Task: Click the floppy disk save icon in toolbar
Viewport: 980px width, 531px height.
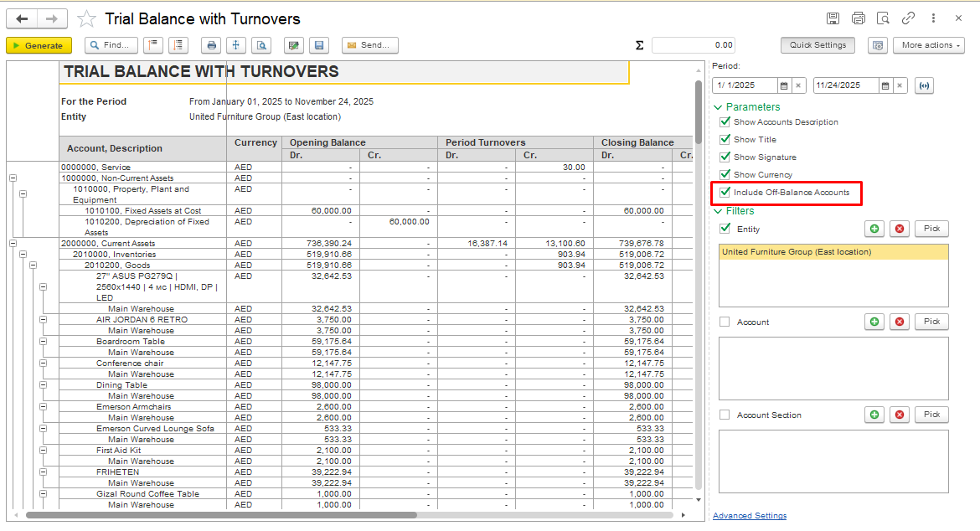Action: click(317, 45)
